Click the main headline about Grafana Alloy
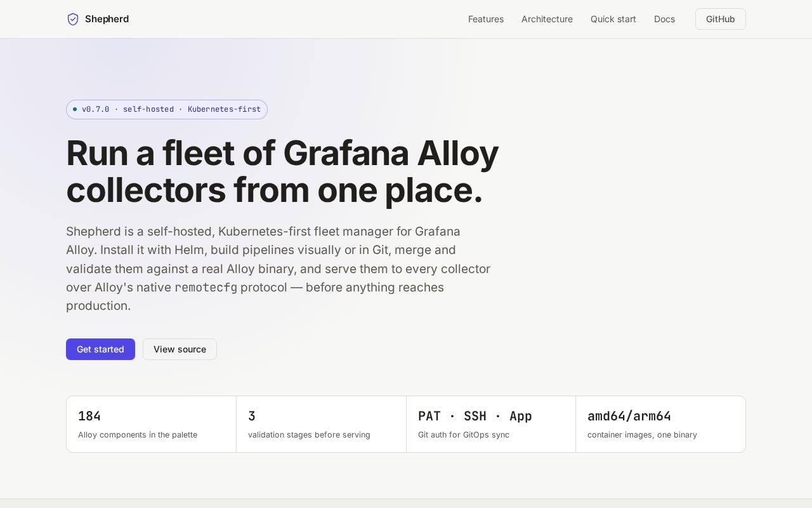 pyautogui.click(x=282, y=171)
